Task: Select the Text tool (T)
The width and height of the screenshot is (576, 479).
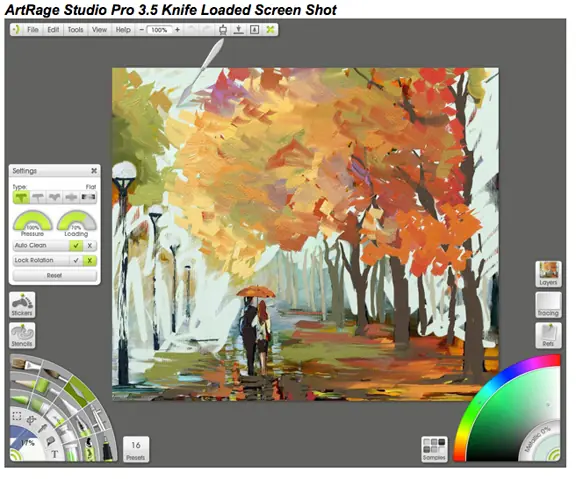Action: [x=54, y=454]
